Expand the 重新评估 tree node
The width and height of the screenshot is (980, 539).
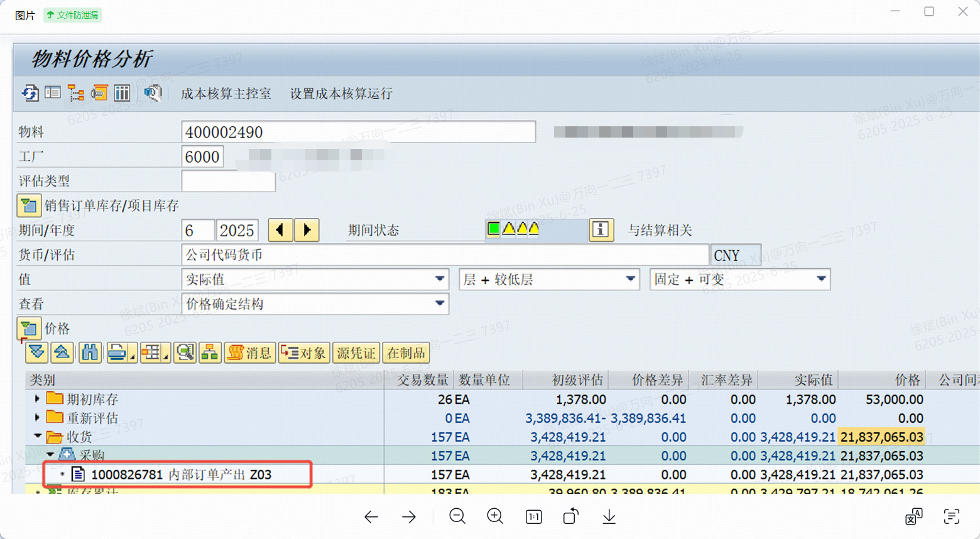tap(37, 418)
